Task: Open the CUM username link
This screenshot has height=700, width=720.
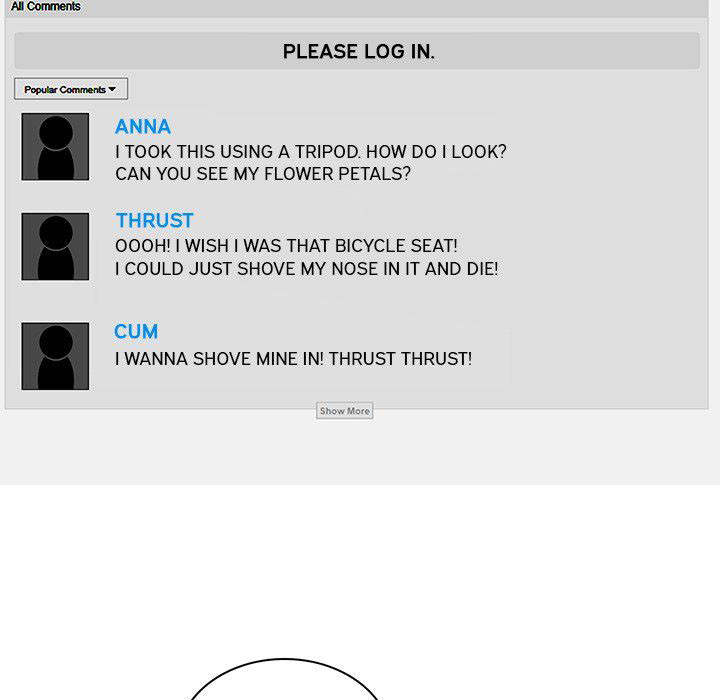Action: tap(136, 332)
